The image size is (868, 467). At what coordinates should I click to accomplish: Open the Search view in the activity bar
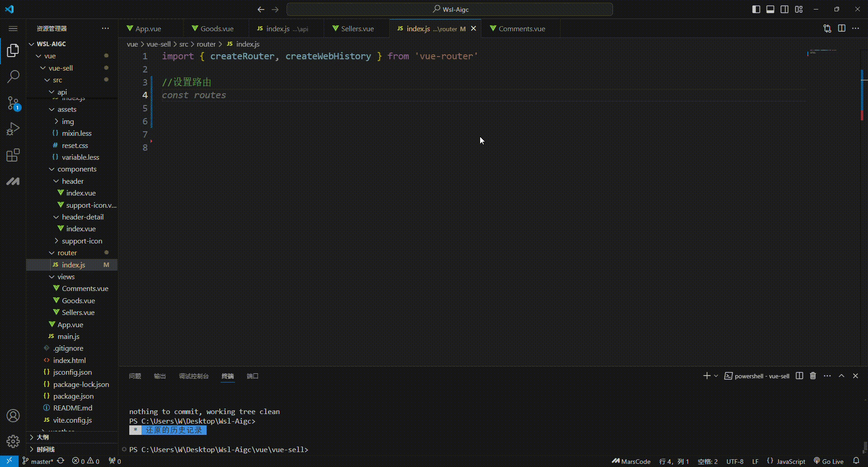[x=13, y=77]
